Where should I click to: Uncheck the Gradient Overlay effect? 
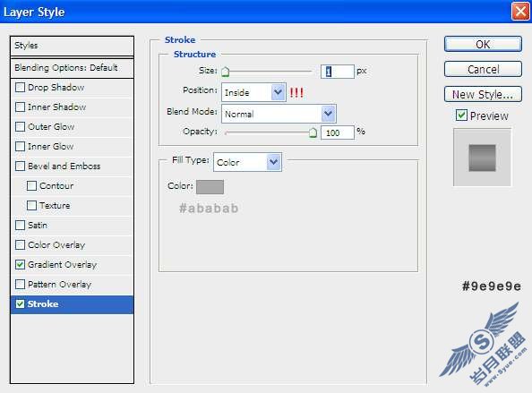click(20, 264)
